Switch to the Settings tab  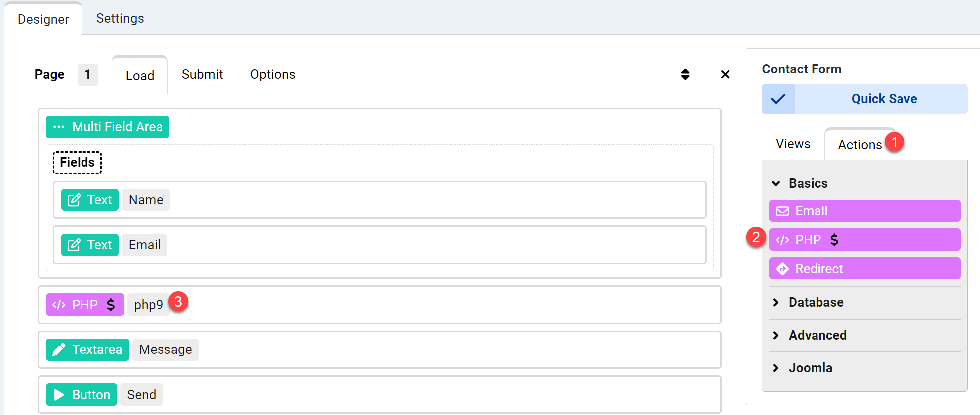coord(120,18)
